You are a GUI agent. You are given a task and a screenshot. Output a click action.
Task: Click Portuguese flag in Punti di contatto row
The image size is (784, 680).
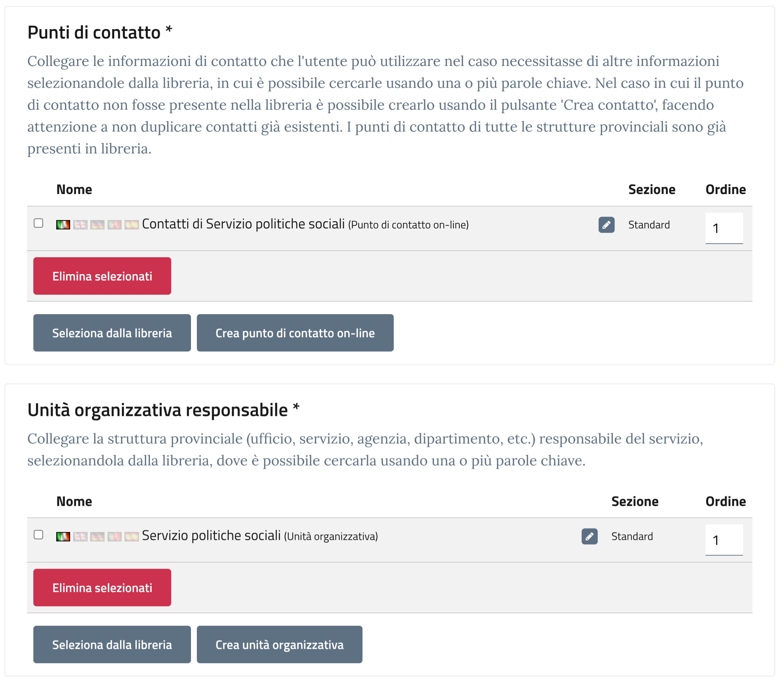point(114,225)
